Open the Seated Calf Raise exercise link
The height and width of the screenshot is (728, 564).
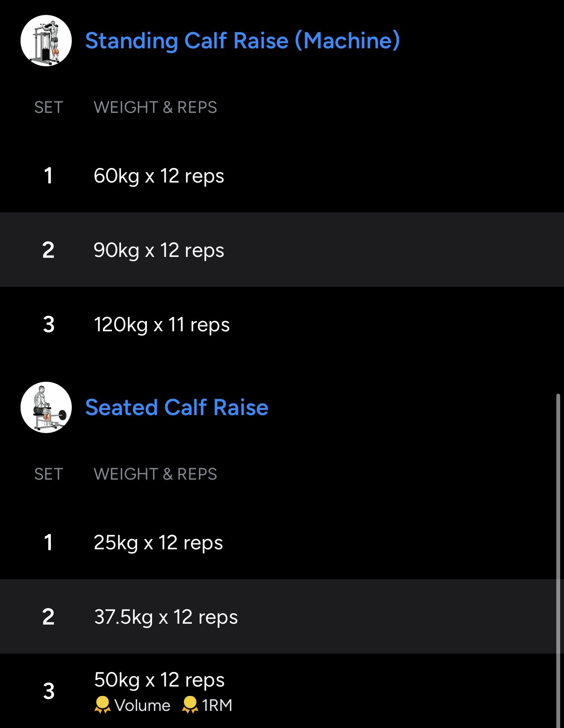coord(176,407)
